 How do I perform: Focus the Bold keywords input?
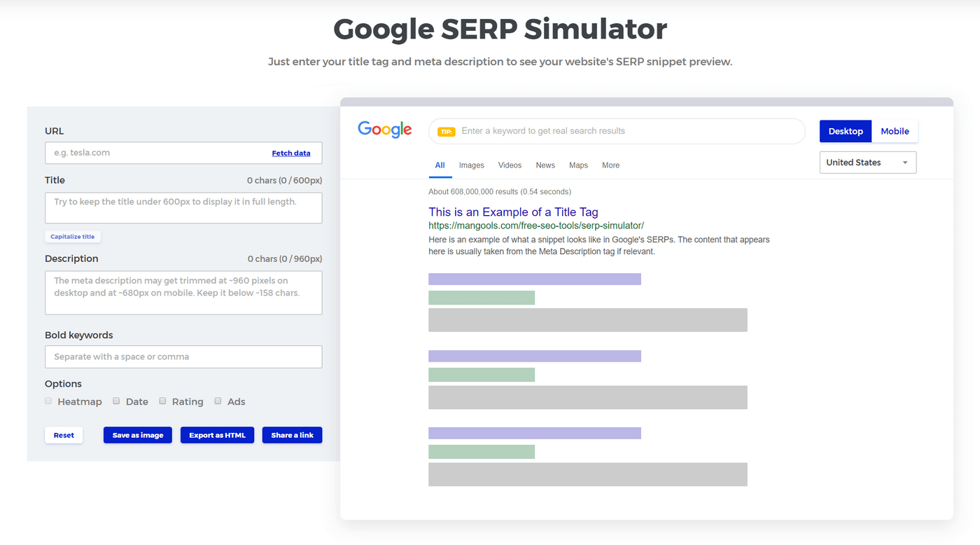click(183, 357)
